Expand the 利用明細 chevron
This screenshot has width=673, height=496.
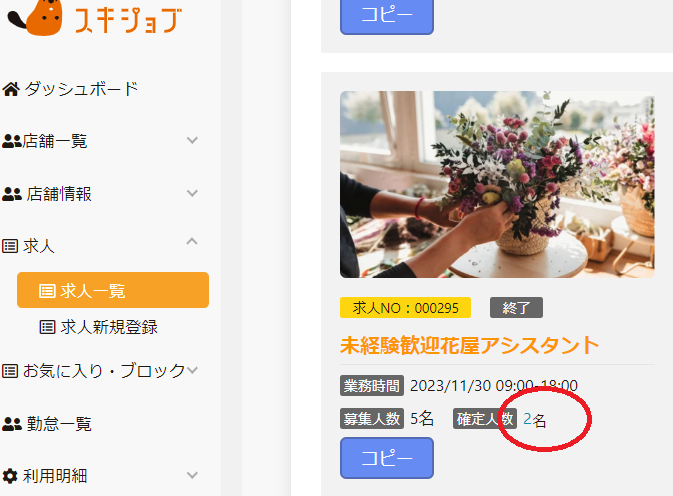[x=192, y=475]
